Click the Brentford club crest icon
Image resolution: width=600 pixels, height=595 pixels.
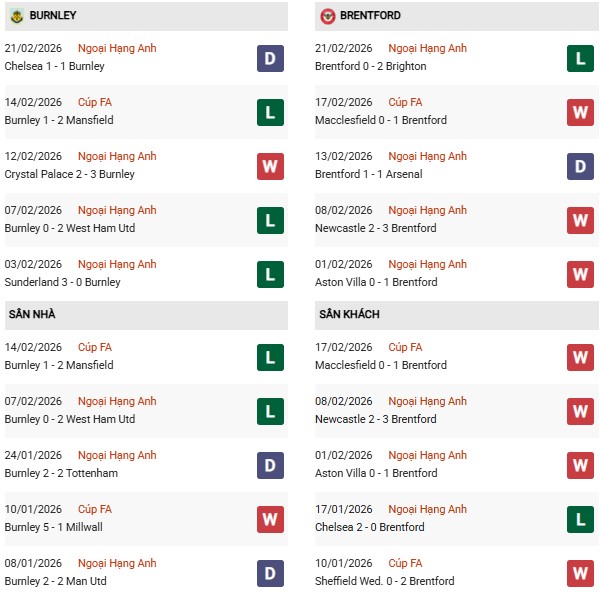pyautogui.click(x=328, y=16)
